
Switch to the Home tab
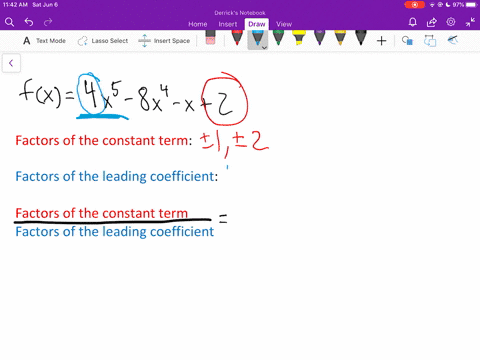click(x=198, y=24)
